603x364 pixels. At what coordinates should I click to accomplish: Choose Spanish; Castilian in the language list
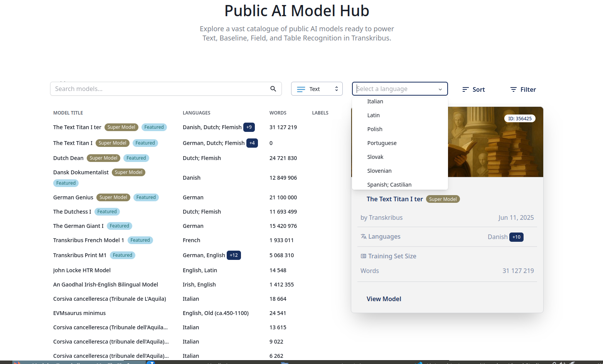tap(389, 184)
